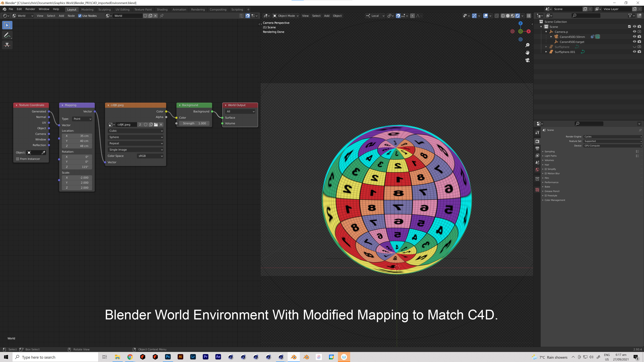This screenshot has width=644, height=362.
Task: Enable the Motion Blur checkbox
Action: (546, 174)
